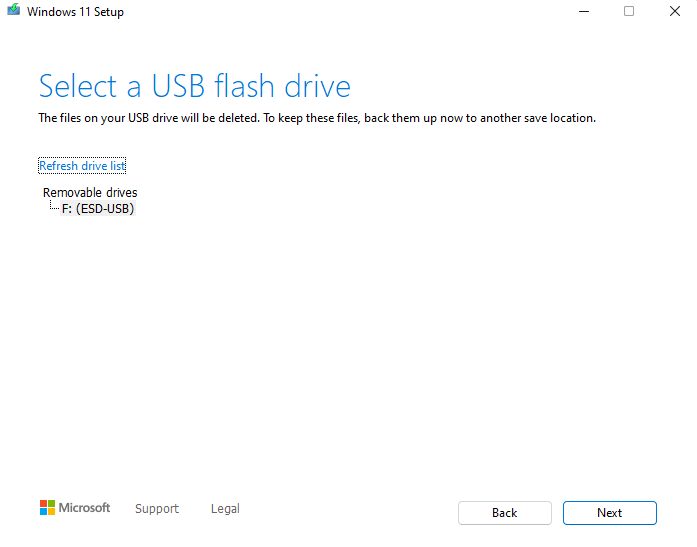Choose the F: (ESD-USB) drive
Image resolution: width=697 pixels, height=547 pixels.
98,208
